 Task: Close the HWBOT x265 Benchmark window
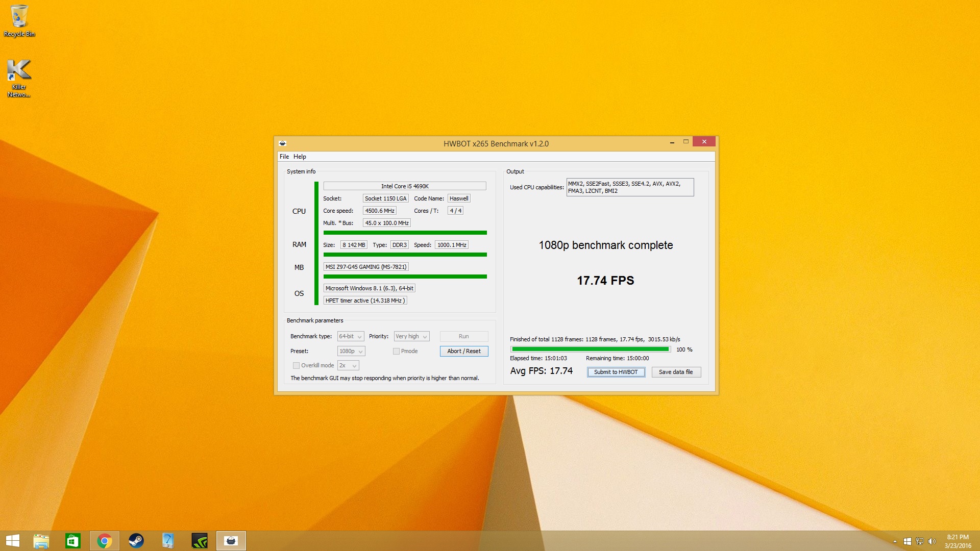[704, 142]
